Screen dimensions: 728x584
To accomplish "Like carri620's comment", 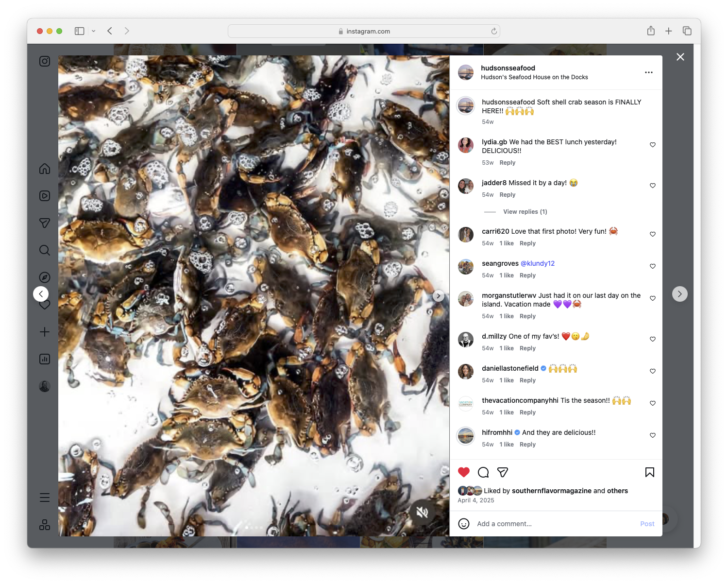I will pyautogui.click(x=652, y=234).
